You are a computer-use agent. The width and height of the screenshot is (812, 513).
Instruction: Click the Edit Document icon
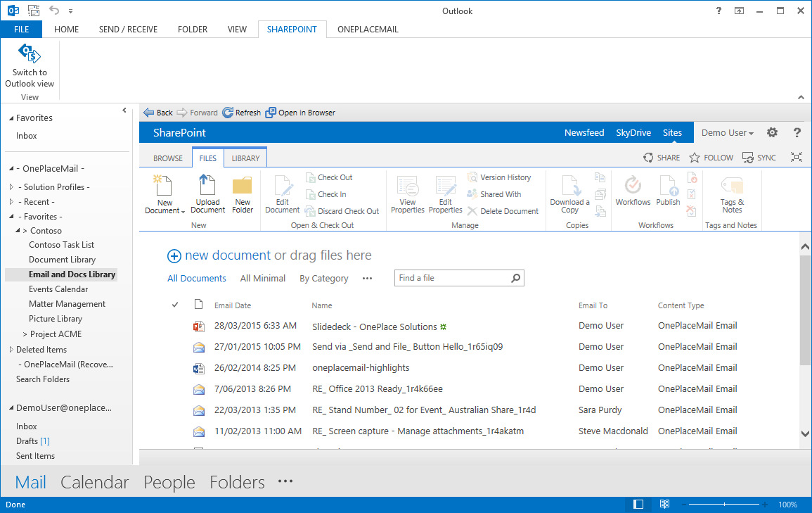pyautogui.click(x=283, y=186)
